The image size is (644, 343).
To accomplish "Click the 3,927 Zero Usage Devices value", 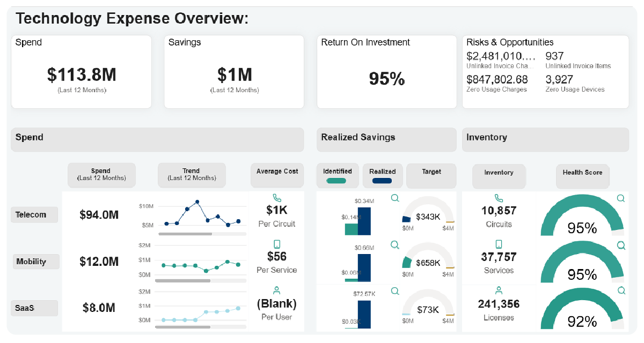I will pos(559,79).
